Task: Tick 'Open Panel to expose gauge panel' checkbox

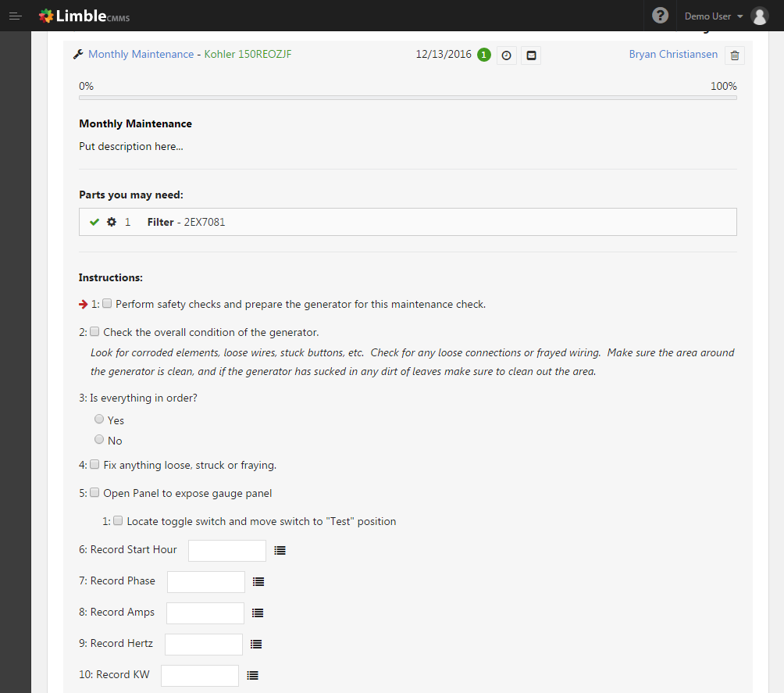Action: [95, 493]
